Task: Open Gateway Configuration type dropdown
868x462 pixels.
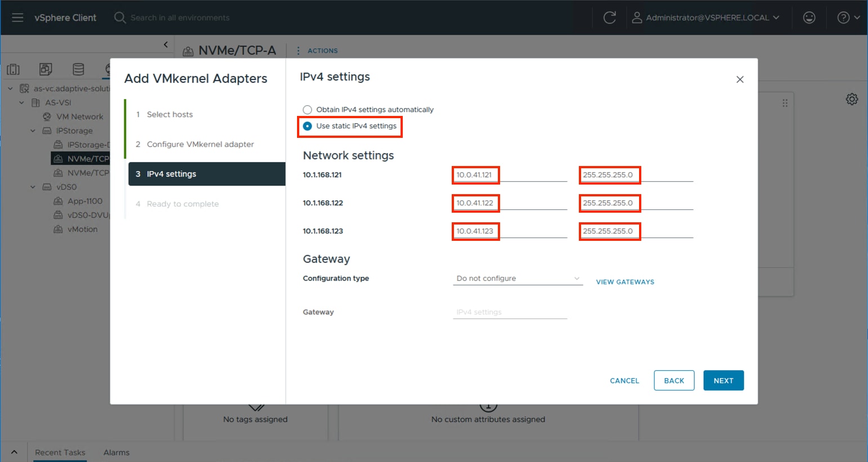Action: (518, 279)
